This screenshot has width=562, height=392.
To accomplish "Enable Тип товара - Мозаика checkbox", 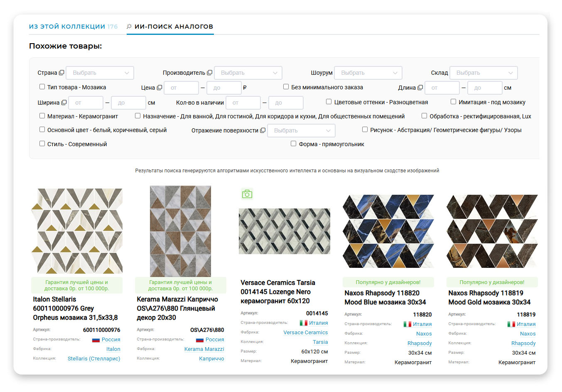I will pos(42,87).
